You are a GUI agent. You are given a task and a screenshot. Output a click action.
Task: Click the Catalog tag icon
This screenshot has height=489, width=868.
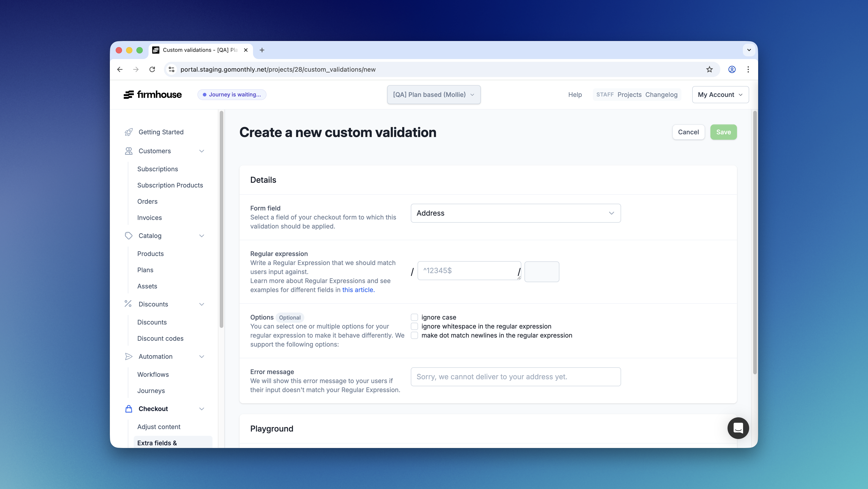(x=128, y=235)
